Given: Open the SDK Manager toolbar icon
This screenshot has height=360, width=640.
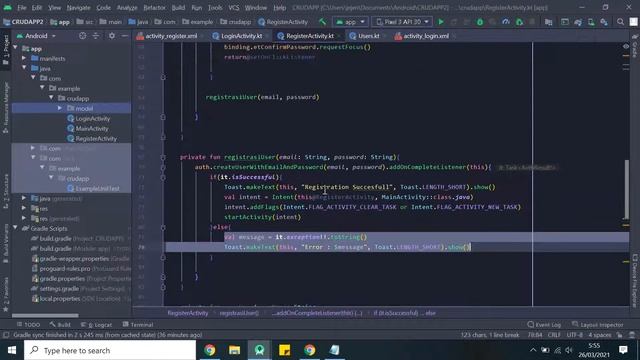Looking at the screenshot, I should click(x=604, y=22).
